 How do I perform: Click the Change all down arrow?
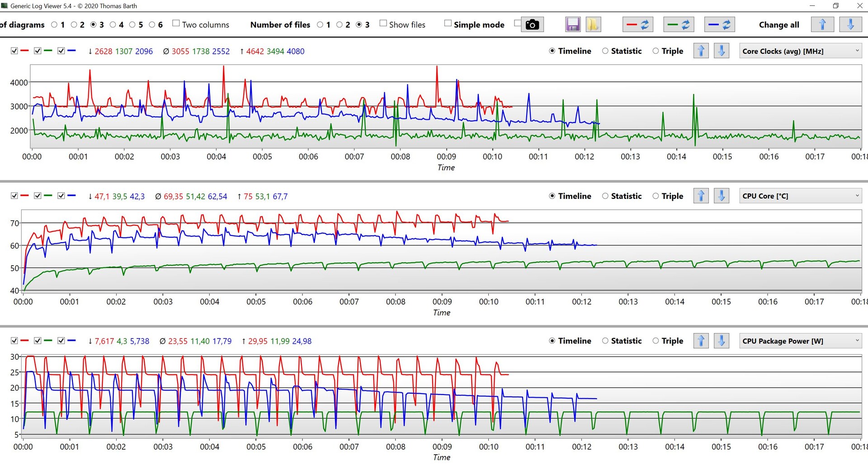click(850, 24)
